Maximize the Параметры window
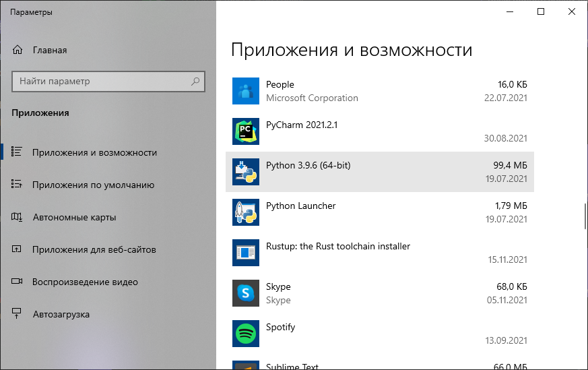588x370 pixels. pyautogui.click(x=541, y=11)
